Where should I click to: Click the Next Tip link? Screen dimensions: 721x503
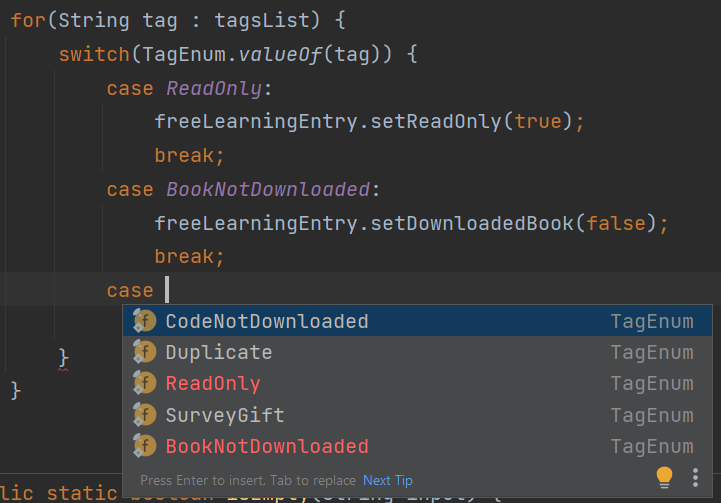[388, 480]
